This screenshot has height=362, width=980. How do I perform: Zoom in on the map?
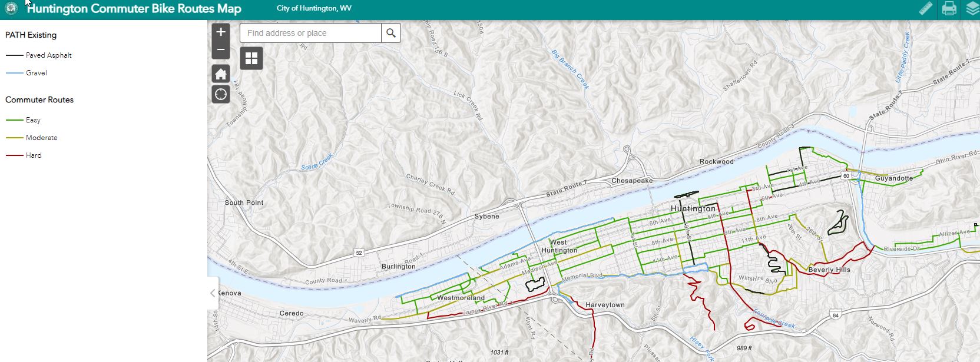tap(221, 32)
